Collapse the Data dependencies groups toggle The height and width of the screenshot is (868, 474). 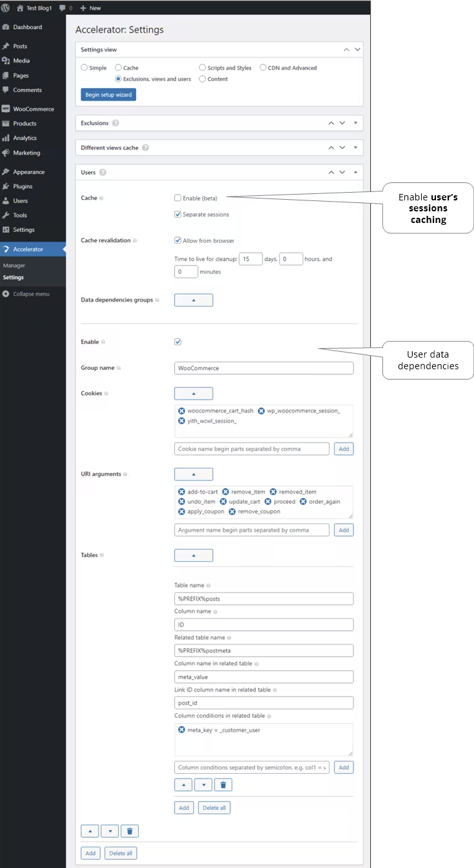[193, 300]
